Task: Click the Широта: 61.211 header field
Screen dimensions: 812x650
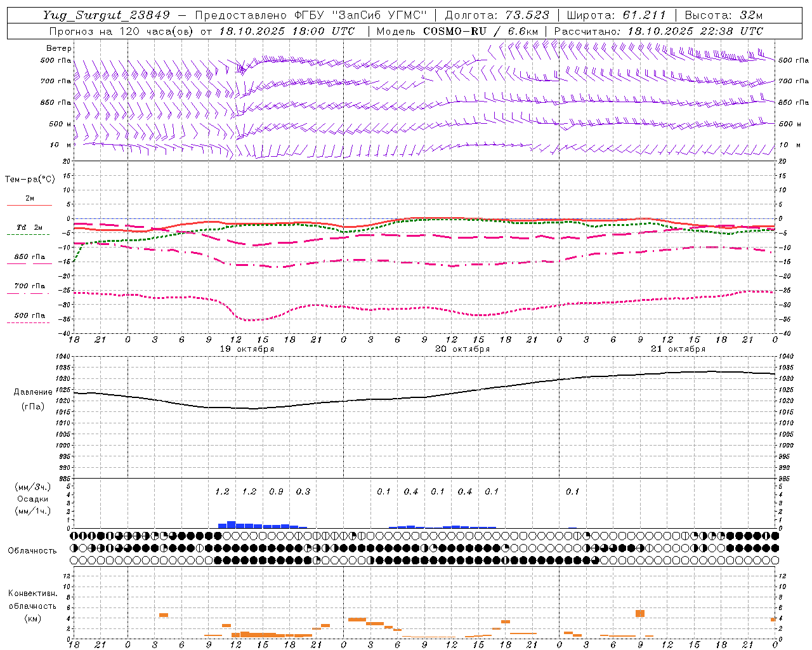Action: coord(616,15)
